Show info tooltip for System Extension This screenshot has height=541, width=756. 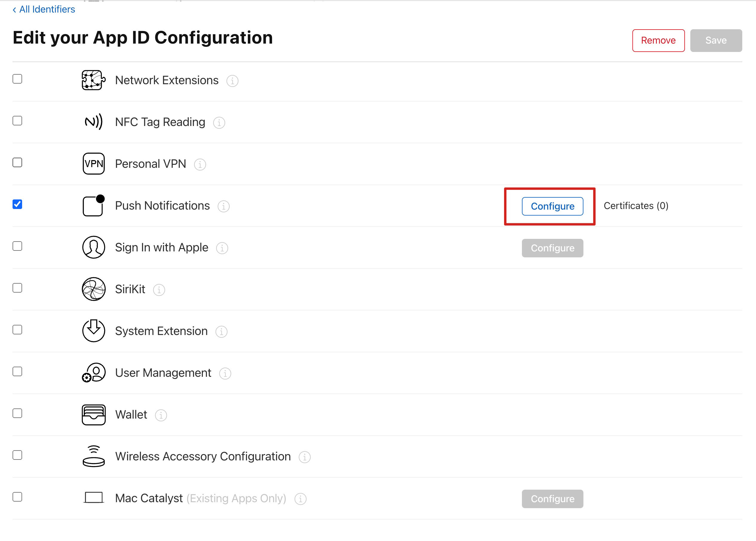tap(221, 331)
